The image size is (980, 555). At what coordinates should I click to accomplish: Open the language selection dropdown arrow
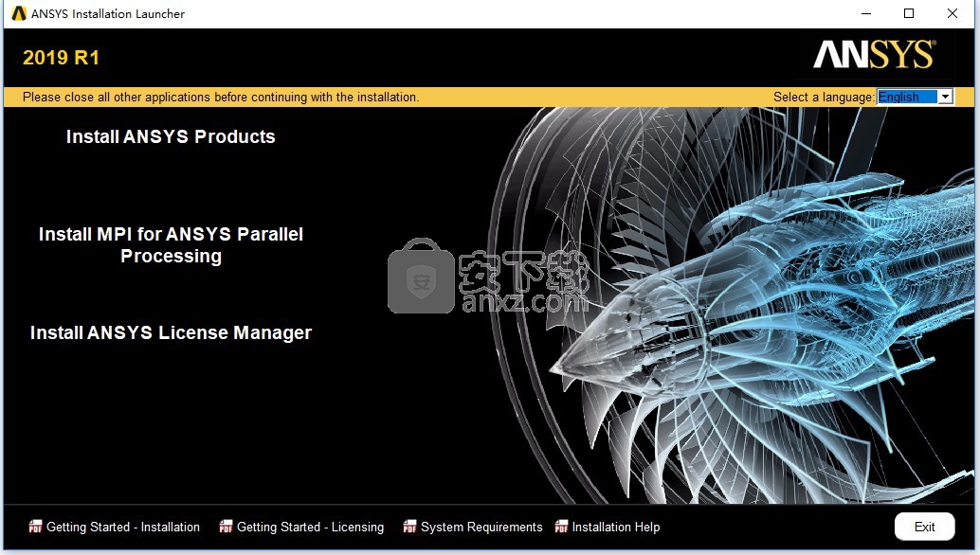coord(945,97)
